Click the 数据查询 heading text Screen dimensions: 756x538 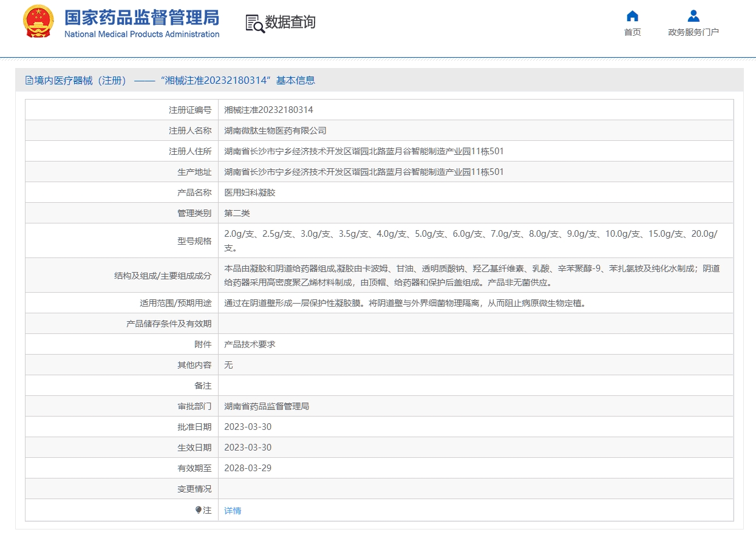[x=290, y=22]
